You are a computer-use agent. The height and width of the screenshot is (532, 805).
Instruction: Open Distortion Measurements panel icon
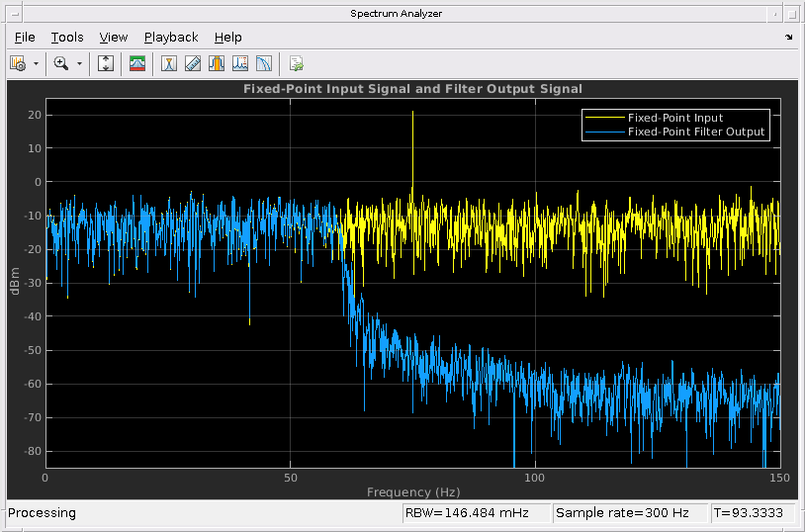pos(239,63)
